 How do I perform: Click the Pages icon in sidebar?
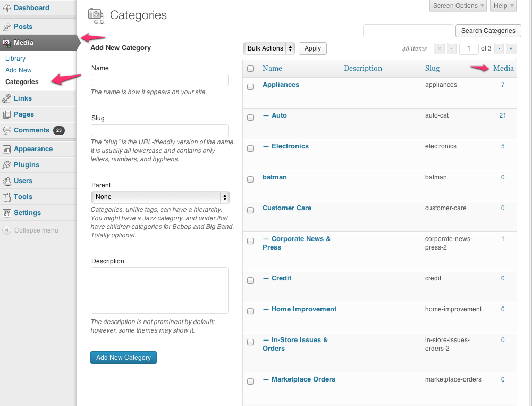click(x=7, y=114)
